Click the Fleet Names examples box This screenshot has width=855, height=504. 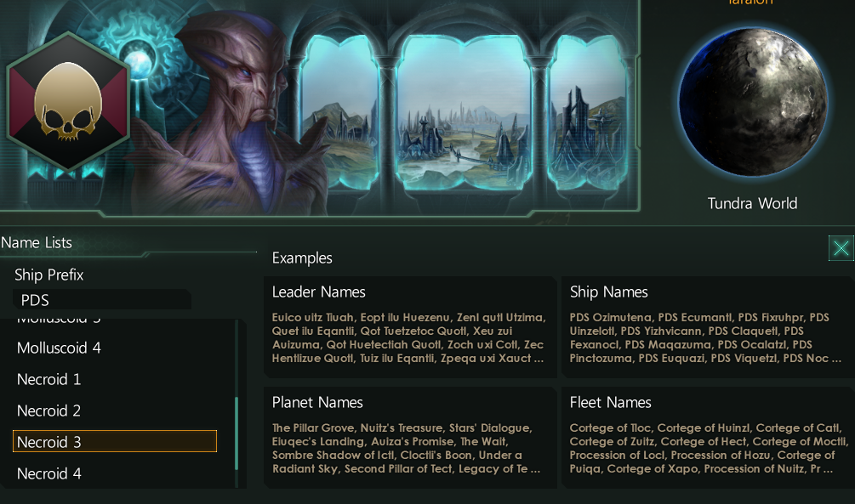pyautogui.click(x=707, y=438)
